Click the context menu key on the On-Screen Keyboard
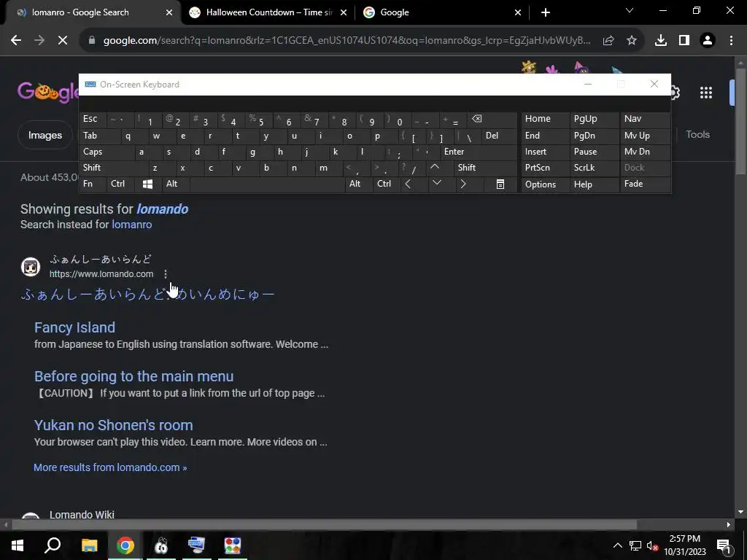 click(500, 184)
